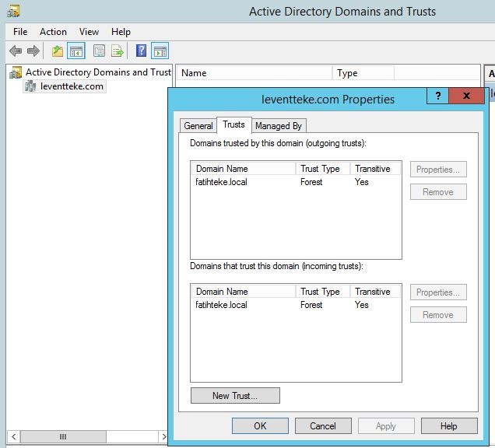Click the application icon in title bar
Screen dimensions: 495x448
click(13, 12)
